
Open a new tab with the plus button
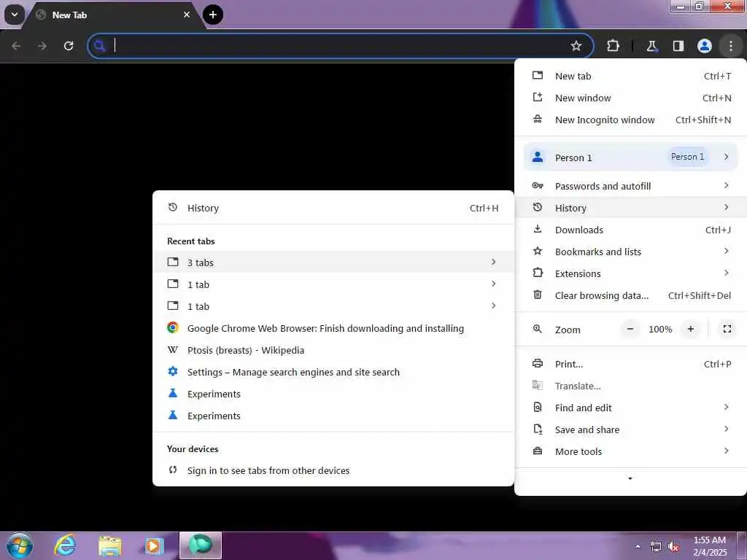click(212, 15)
